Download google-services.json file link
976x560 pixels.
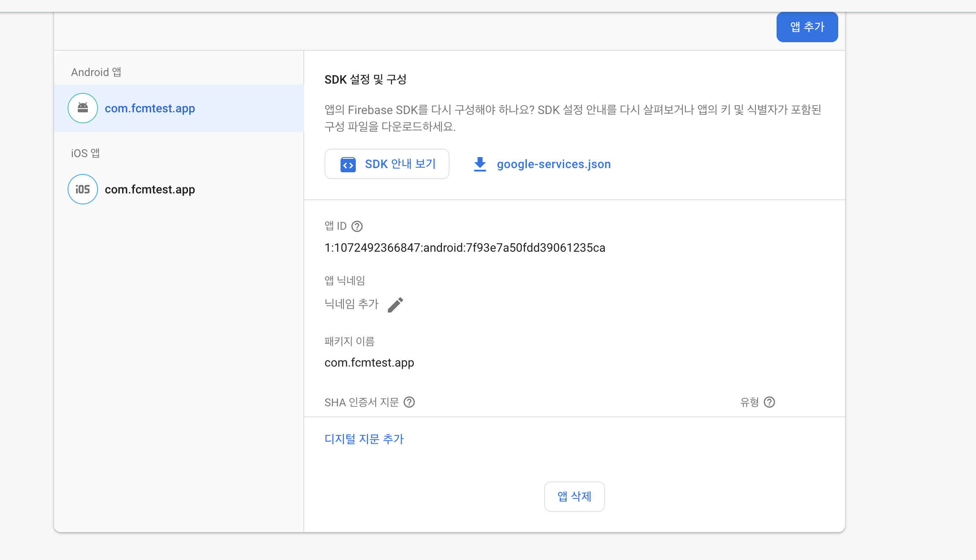(x=553, y=164)
